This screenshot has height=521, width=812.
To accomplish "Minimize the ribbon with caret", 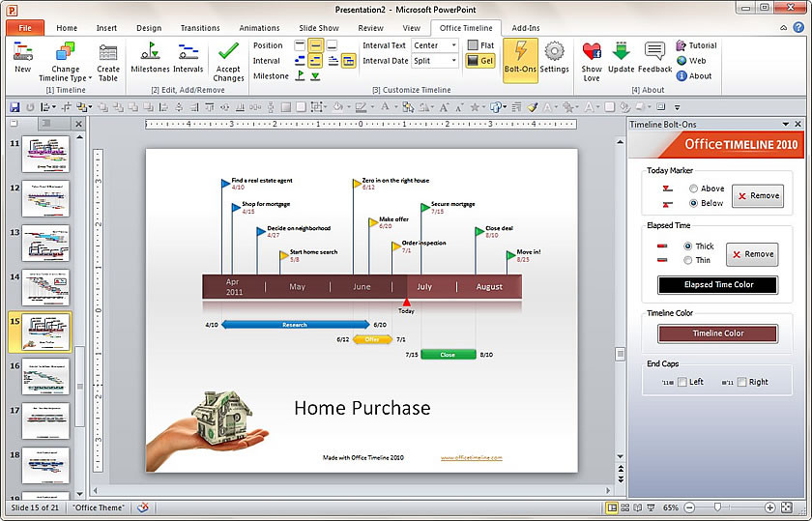I will tap(784, 27).
